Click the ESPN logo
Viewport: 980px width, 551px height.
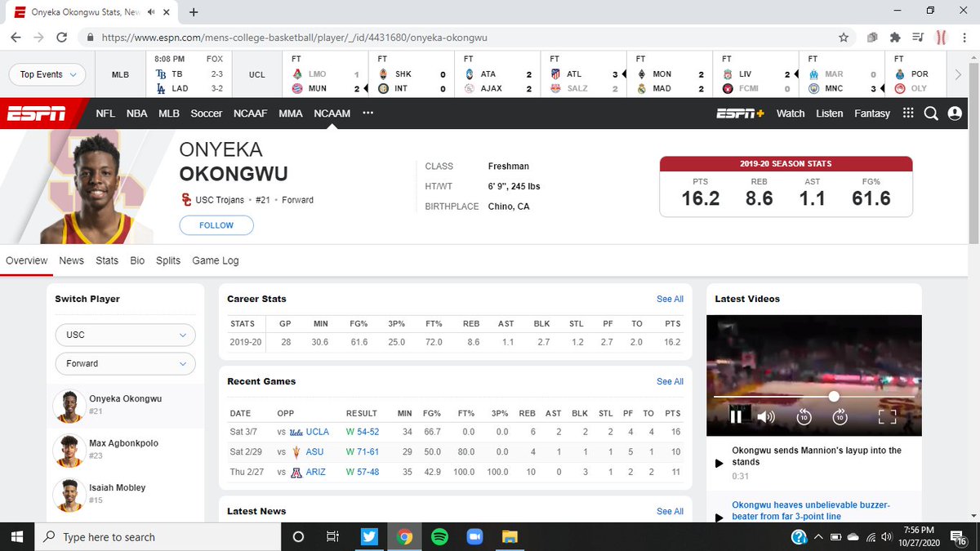pos(36,113)
